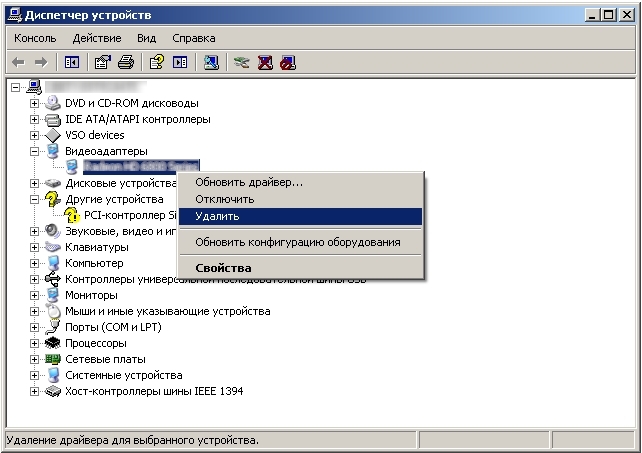Image resolution: width=642 pixels, height=453 pixels.
Task: Click the selected video adapter device icon
Action: [x=72, y=167]
